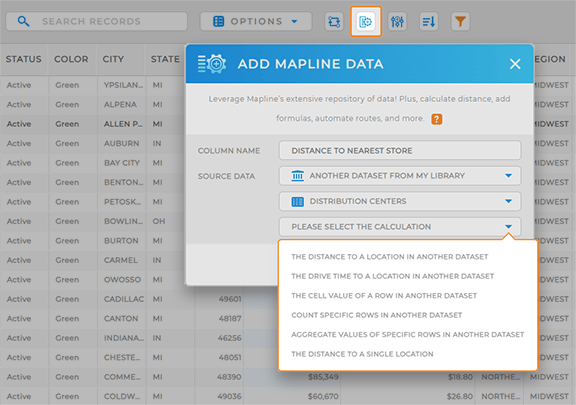Choose The Cell Value Of A Row option
The height and width of the screenshot is (405, 576).
click(384, 295)
